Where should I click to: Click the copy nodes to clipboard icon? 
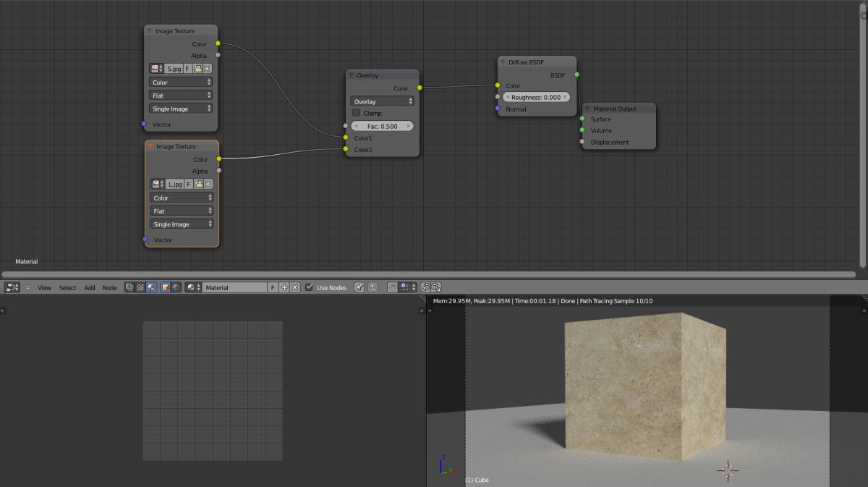(x=425, y=287)
